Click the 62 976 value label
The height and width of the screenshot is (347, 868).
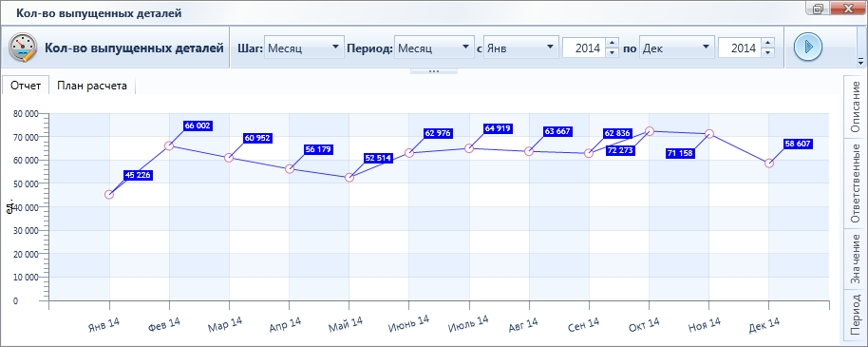tap(438, 133)
